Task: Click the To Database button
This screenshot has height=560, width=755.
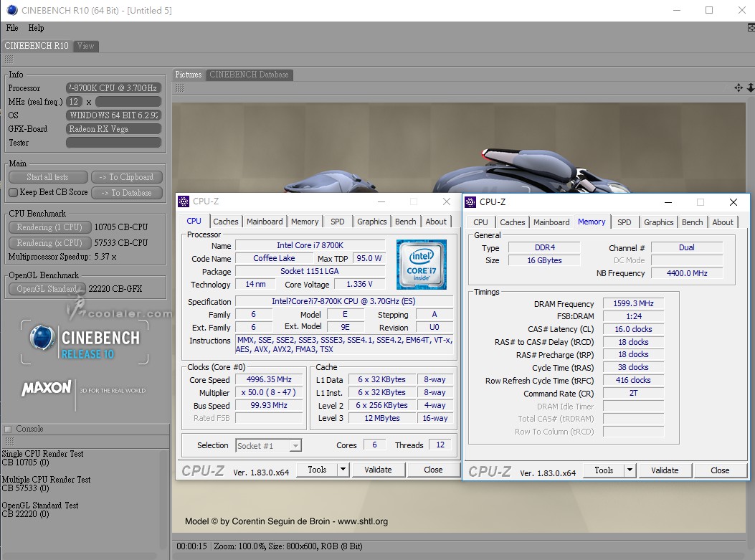Action: point(127,193)
